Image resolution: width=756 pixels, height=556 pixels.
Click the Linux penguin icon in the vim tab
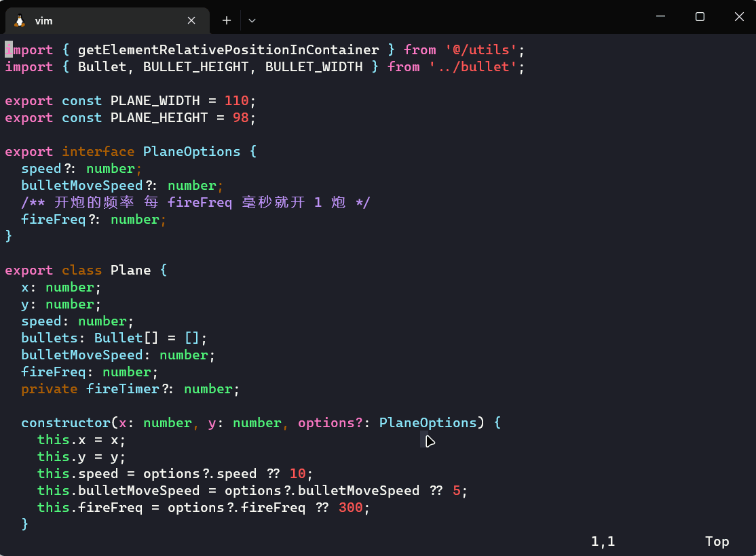click(x=20, y=21)
